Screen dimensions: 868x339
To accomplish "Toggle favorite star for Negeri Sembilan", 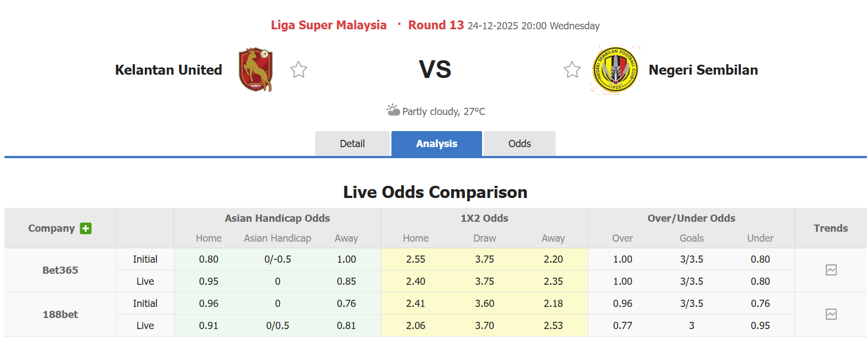I will pyautogui.click(x=572, y=70).
